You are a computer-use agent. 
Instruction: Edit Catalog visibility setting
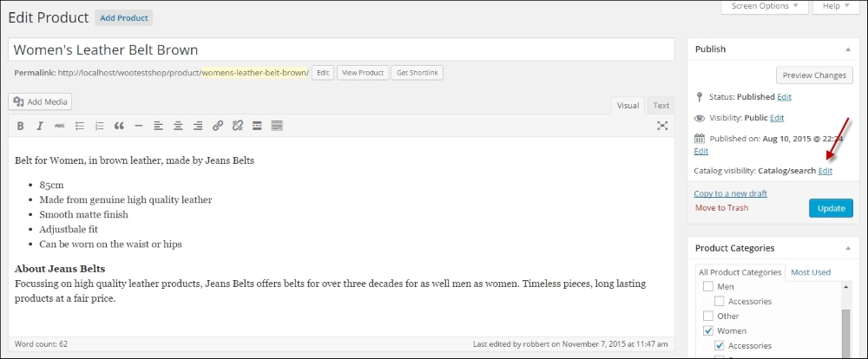pos(825,171)
